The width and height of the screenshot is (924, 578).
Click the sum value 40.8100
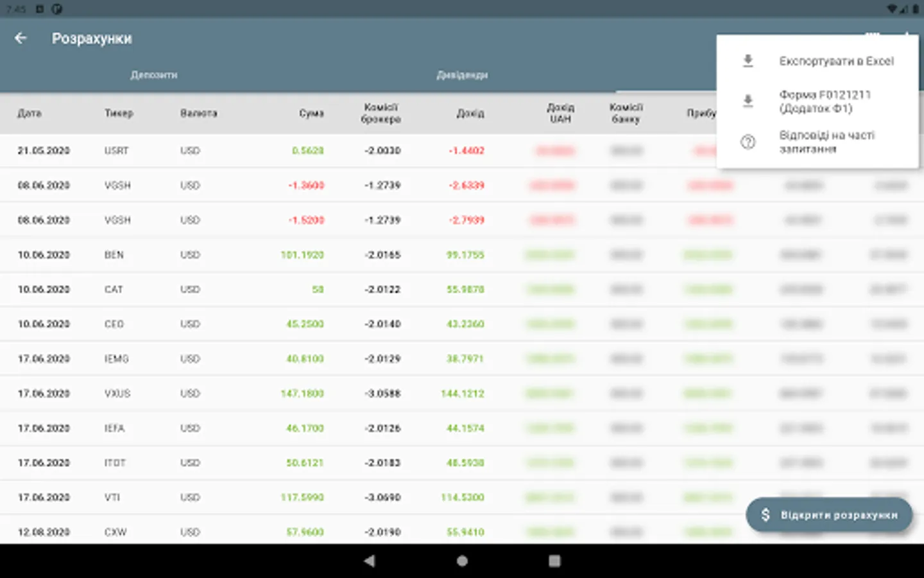(305, 359)
